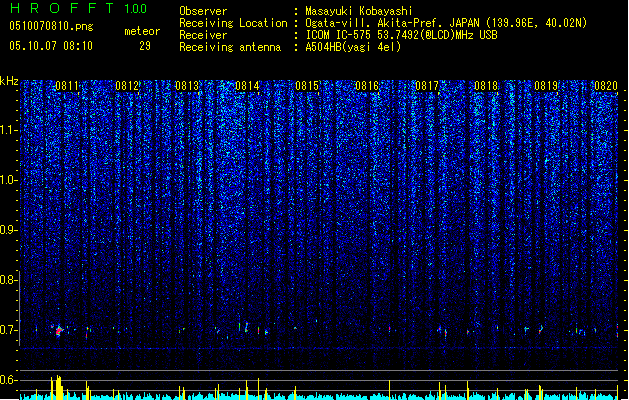
Task: Click the kHz axis unit label
Action: coord(9,81)
